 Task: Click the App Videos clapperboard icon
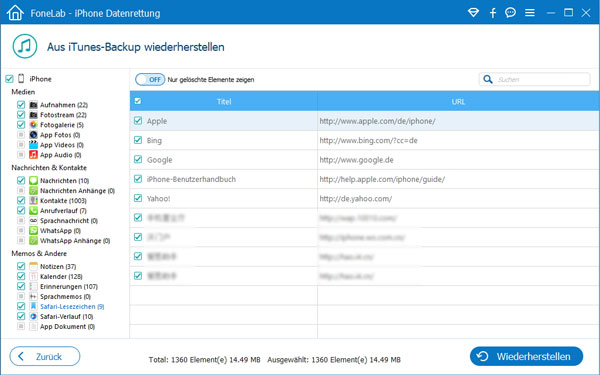pos(33,145)
